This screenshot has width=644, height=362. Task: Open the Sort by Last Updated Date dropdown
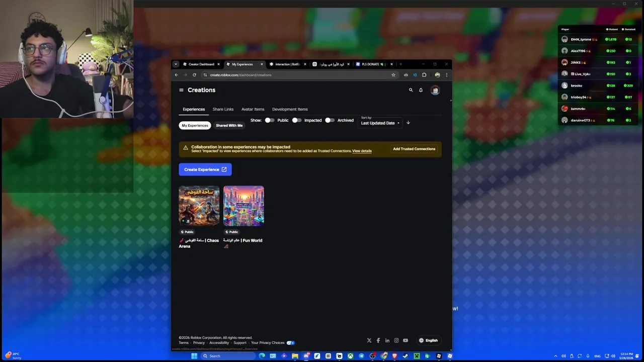380,123
